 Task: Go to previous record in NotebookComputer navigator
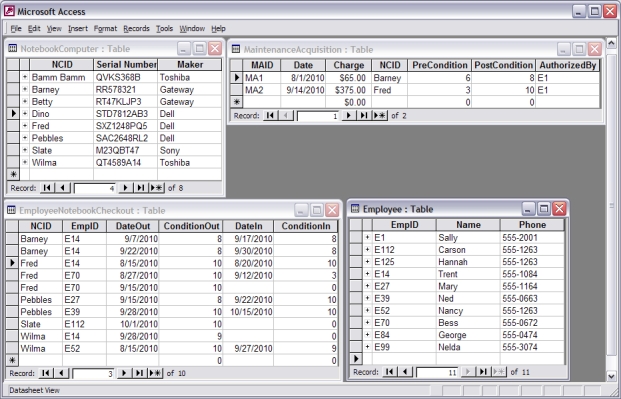pos(63,188)
